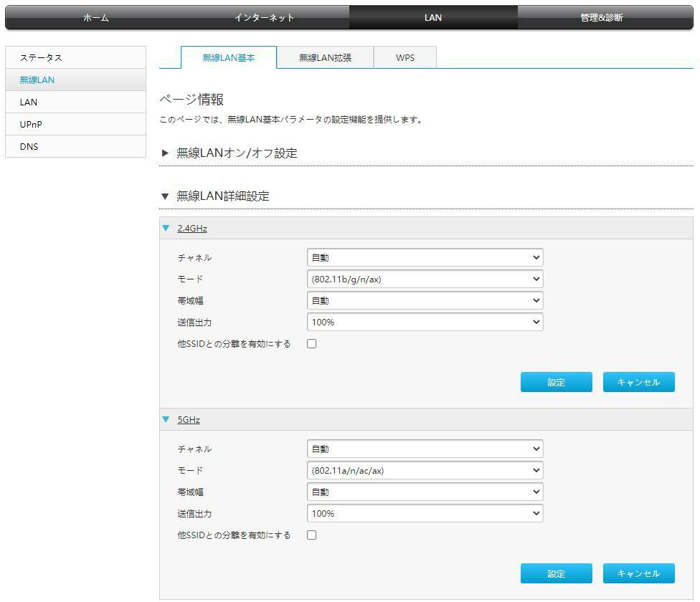Click the 2.4GHz section link
The image size is (700, 602).
[192, 229]
